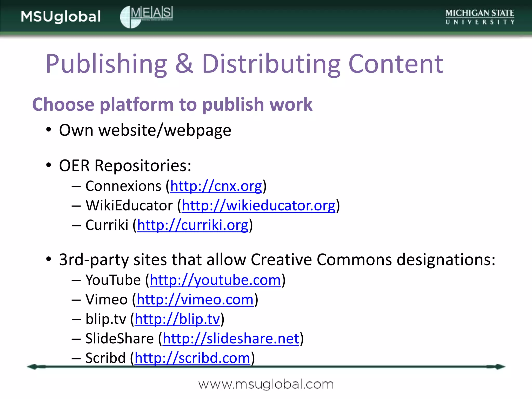
Task: Select the 'Publishing & Distributing Content' title
Action: 244,64
